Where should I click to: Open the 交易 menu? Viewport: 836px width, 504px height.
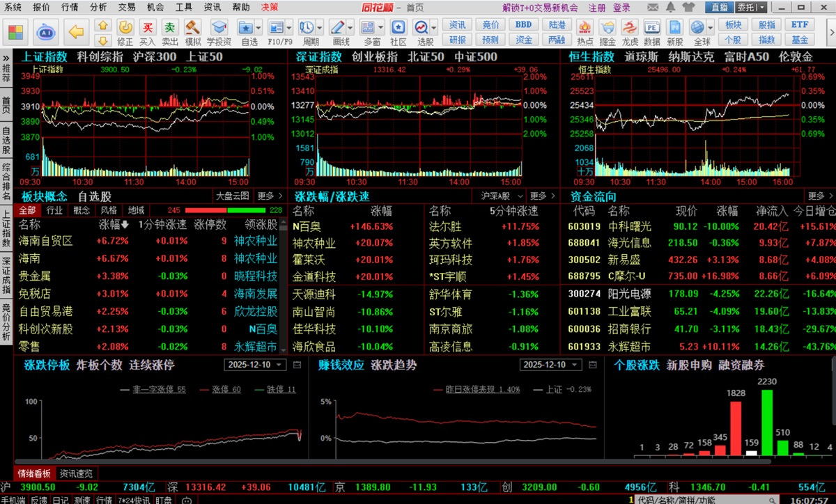127,8
